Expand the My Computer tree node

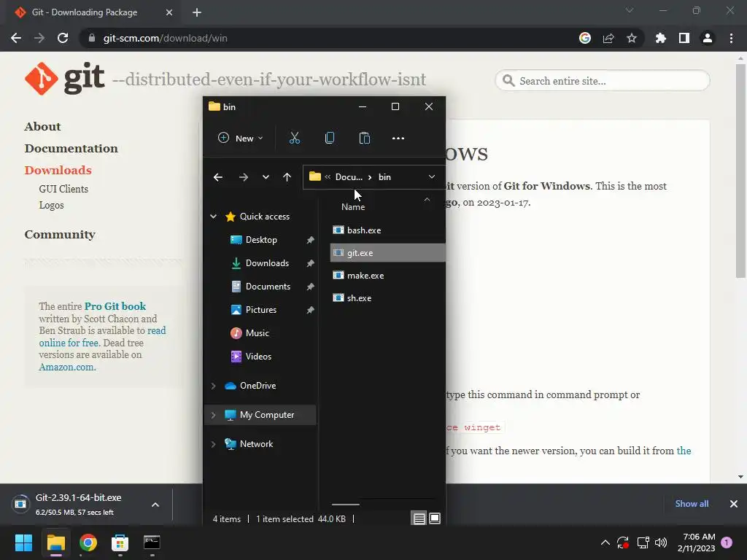tap(214, 415)
